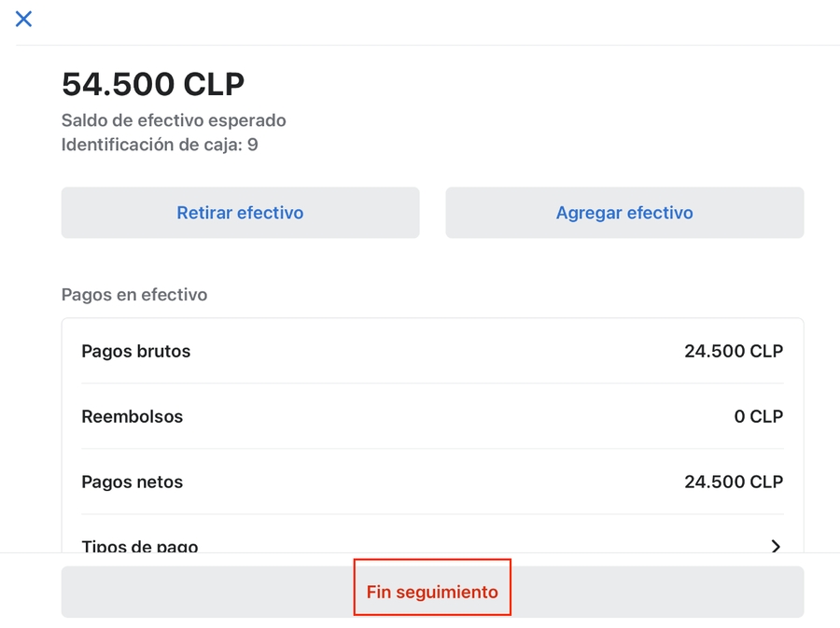Select the Pagos brutos row label
The image size is (840, 628).
coord(136,352)
